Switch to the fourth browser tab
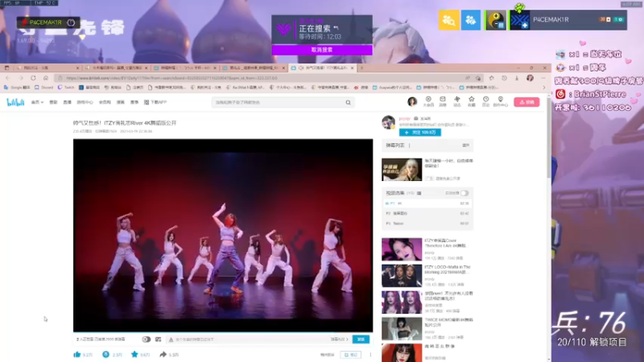644x362 pixels. pyautogui.click(x=254, y=68)
